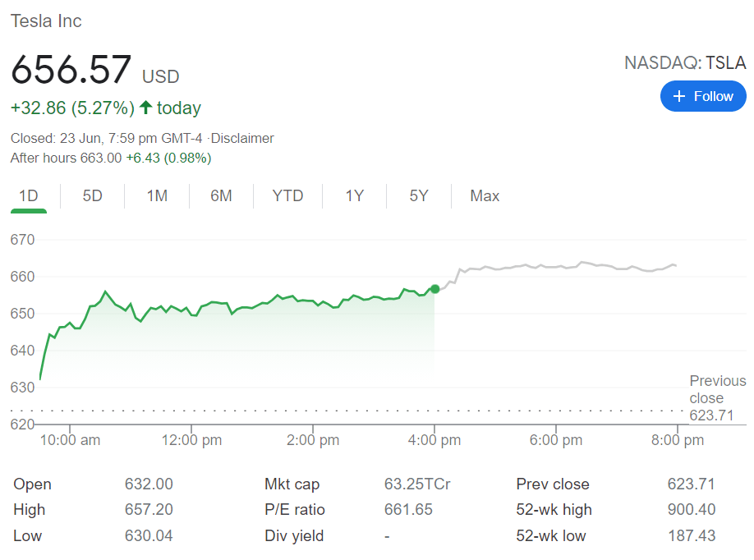Click the grey after-hours chart line
This screenshot has height=560, width=754.
coord(559,266)
